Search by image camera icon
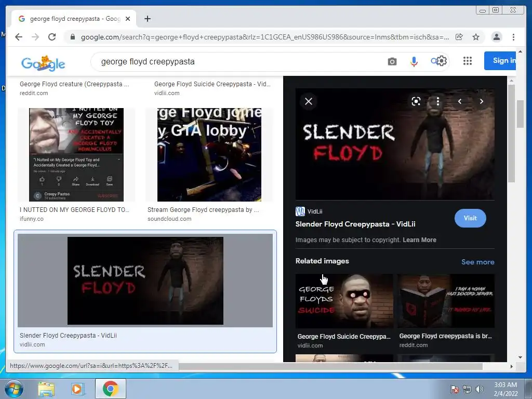The height and width of the screenshot is (399, 532). [x=392, y=61]
